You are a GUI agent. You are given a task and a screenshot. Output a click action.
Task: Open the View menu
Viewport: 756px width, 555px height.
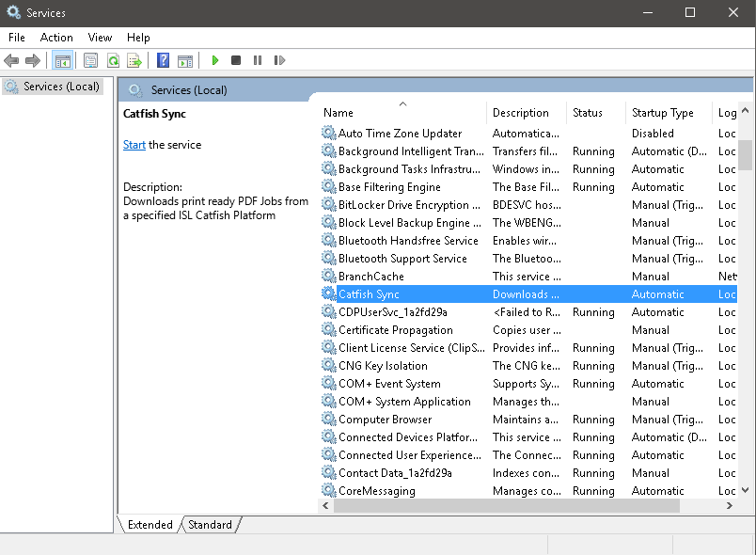(100, 38)
